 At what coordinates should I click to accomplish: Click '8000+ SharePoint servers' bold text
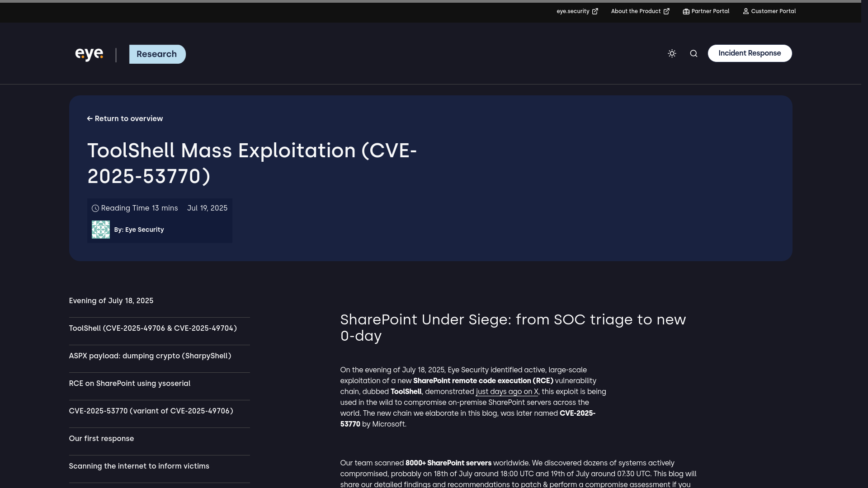pyautogui.click(x=448, y=463)
